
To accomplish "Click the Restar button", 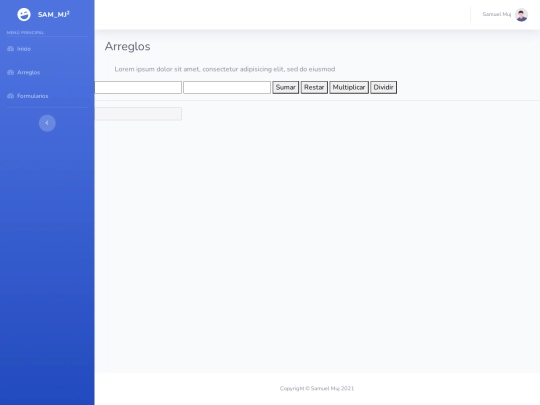I will pos(314,87).
